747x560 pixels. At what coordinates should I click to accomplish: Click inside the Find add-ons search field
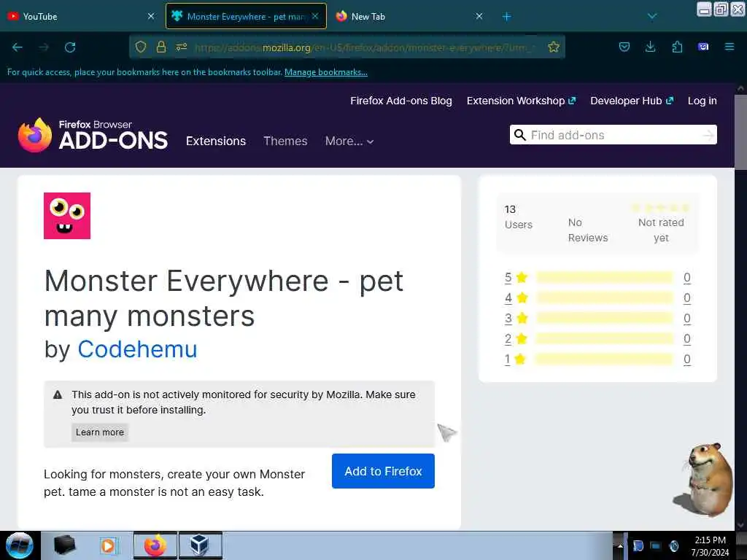tap(614, 135)
